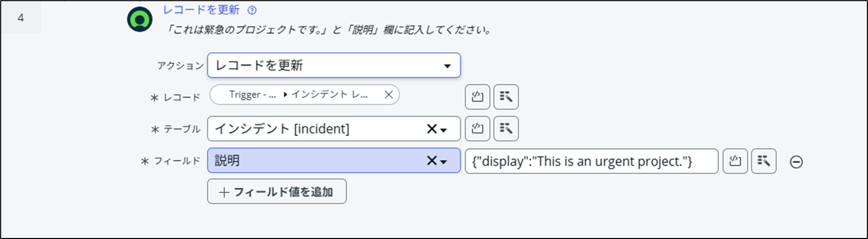The width and height of the screenshot is (868, 239).
Task: Open data pill picker for テーブル row
Action: (x=506, y=129)
